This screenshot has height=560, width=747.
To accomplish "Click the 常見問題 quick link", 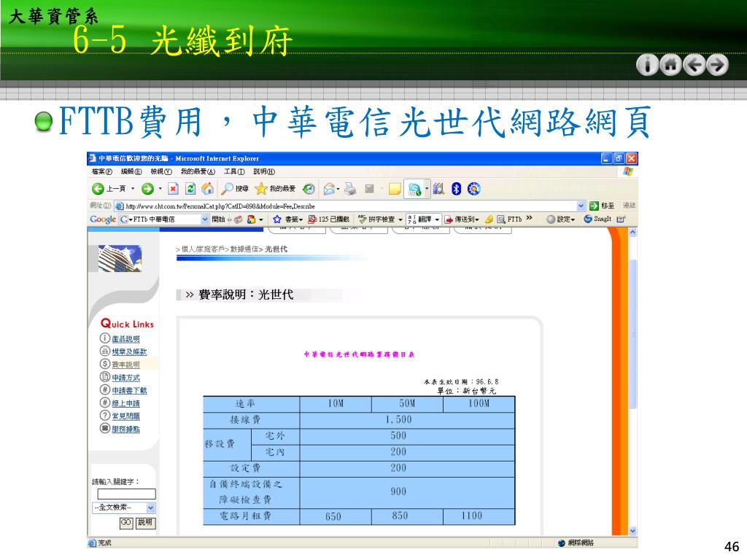I will 125,416.
